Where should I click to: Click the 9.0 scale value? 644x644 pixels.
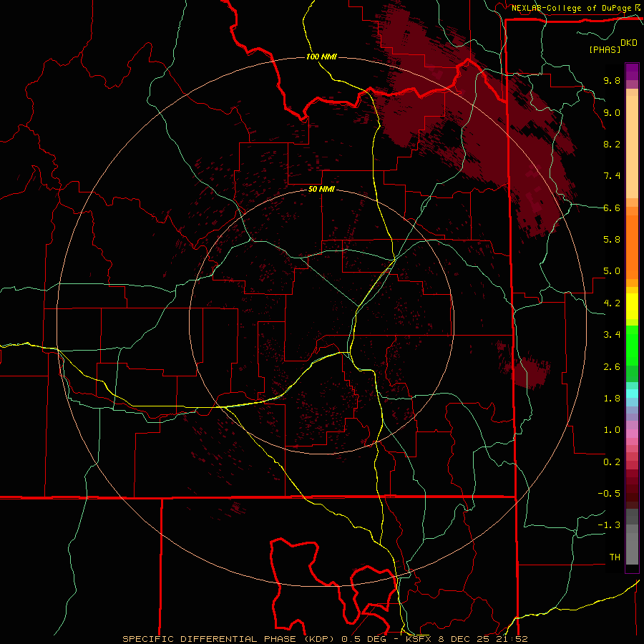pos(612,112)
